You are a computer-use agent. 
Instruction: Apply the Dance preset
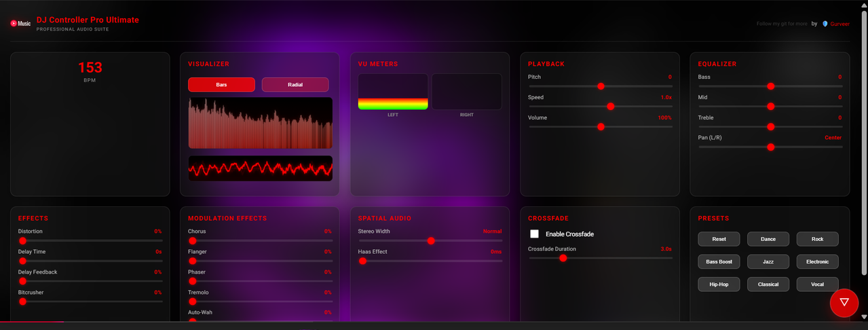(x=768, y=239)
